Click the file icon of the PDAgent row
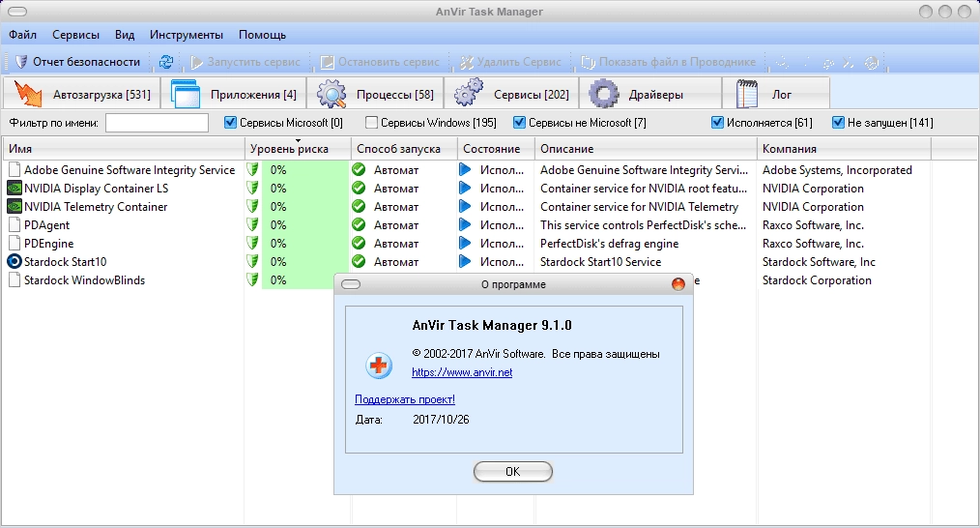 coord(14,225)
